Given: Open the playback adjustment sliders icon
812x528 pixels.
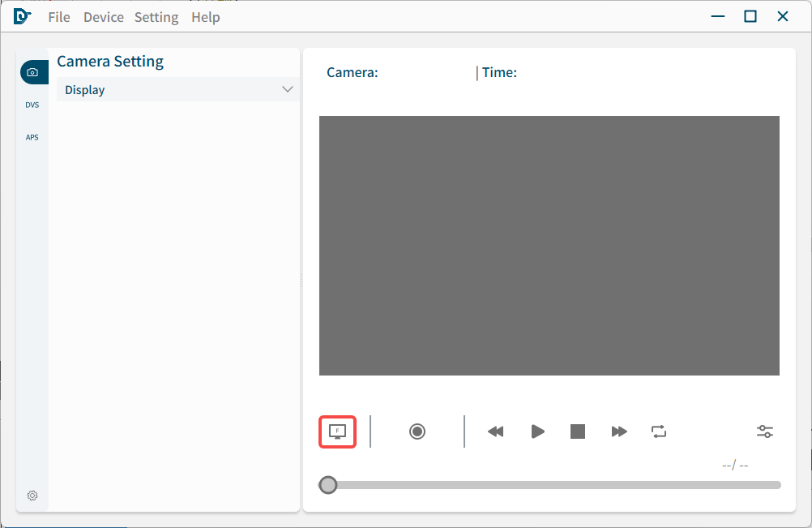Looking at the screenshot, I should pos(765,431).
